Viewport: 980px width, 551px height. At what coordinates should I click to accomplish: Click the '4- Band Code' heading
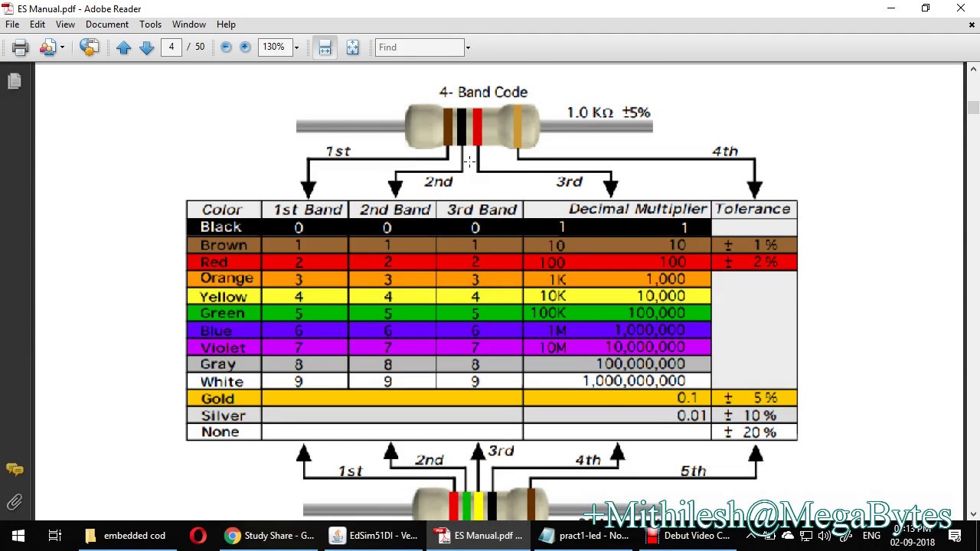pyautogui.click(x=483, y=92)
